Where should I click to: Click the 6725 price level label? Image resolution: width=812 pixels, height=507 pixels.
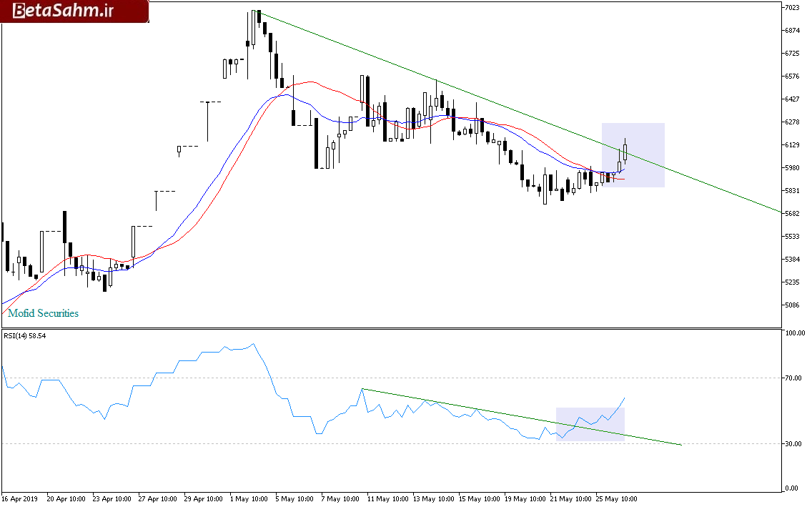pos(792,53)
